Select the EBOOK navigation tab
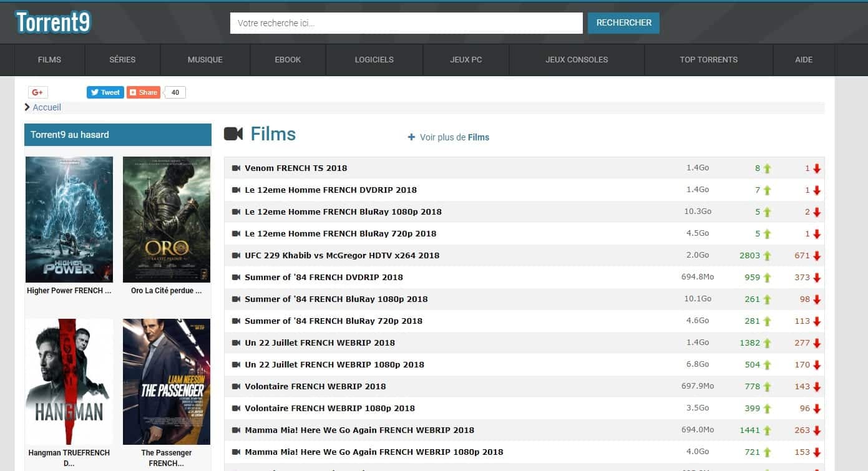Screen dimensions: 868x471 click(x=288, y=59)
